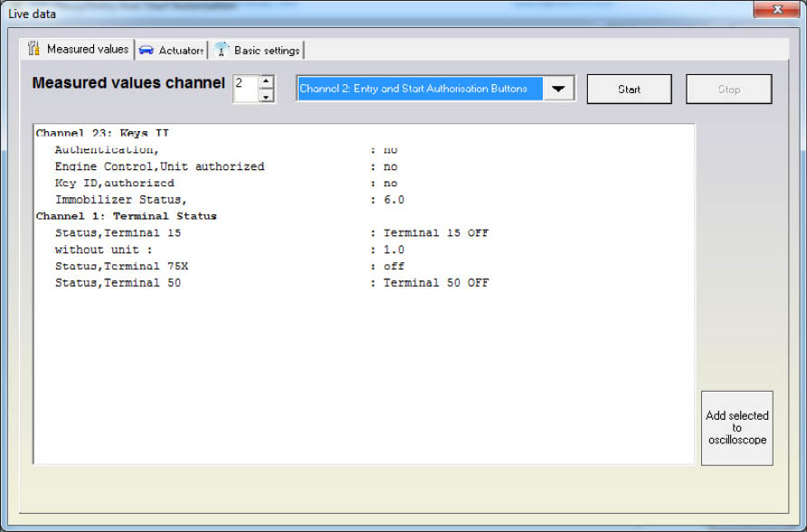Switch to the Actuators tab label

181,51
